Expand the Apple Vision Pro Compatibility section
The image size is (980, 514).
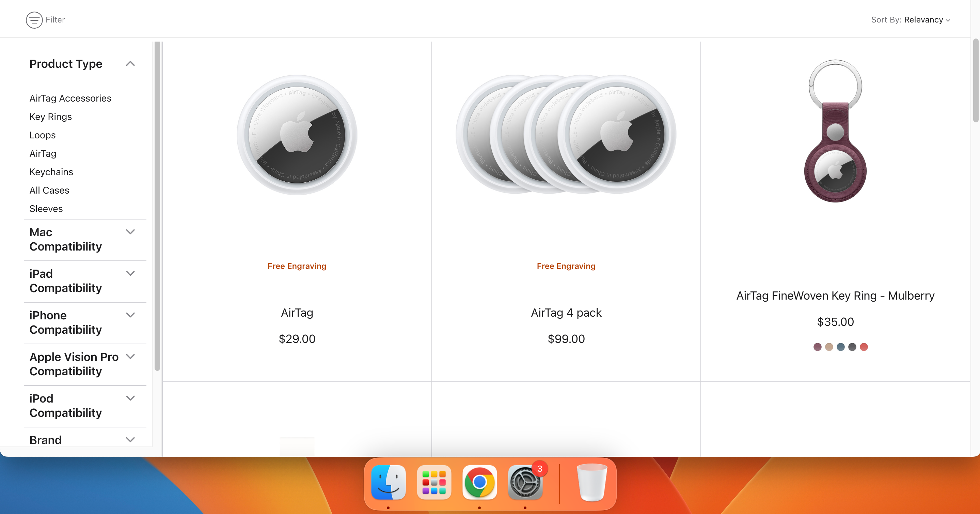[130, 357]
